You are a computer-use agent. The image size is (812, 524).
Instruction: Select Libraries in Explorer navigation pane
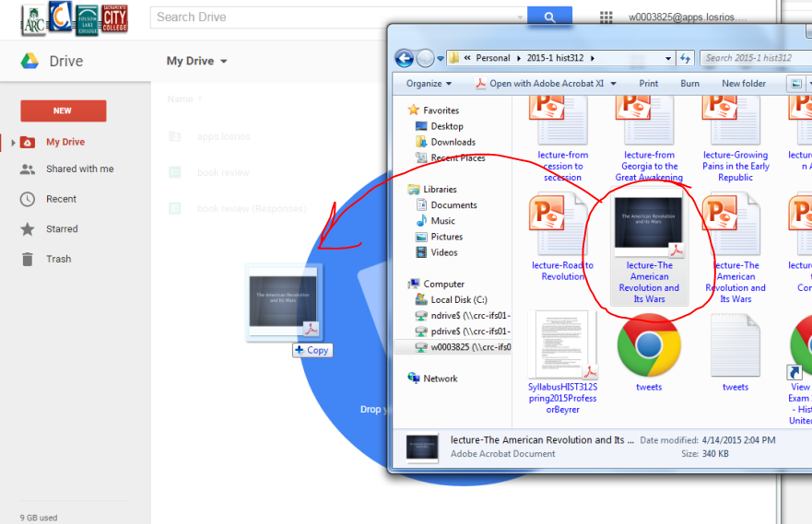(432, 190)
